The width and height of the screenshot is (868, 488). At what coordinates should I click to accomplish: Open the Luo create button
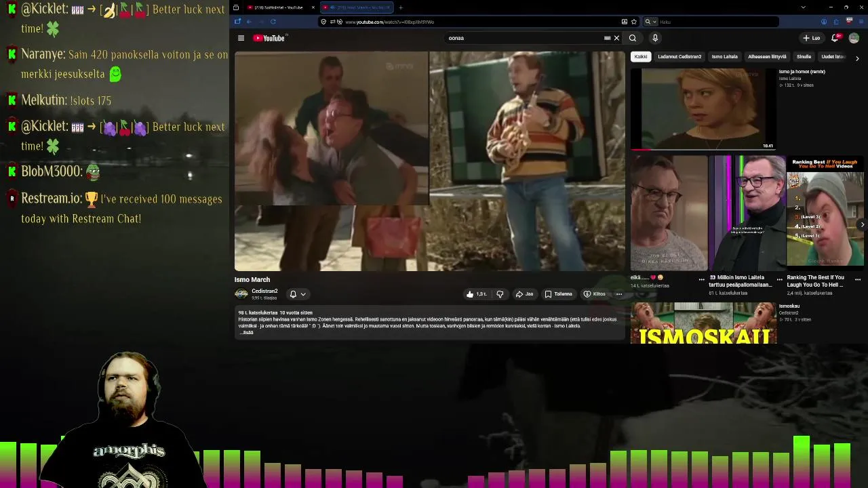(811, 38)
